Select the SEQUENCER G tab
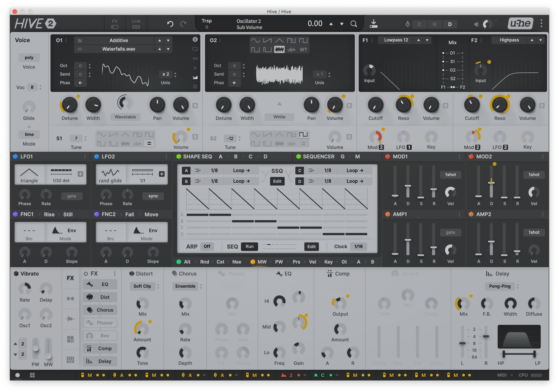 coord(343,156)
